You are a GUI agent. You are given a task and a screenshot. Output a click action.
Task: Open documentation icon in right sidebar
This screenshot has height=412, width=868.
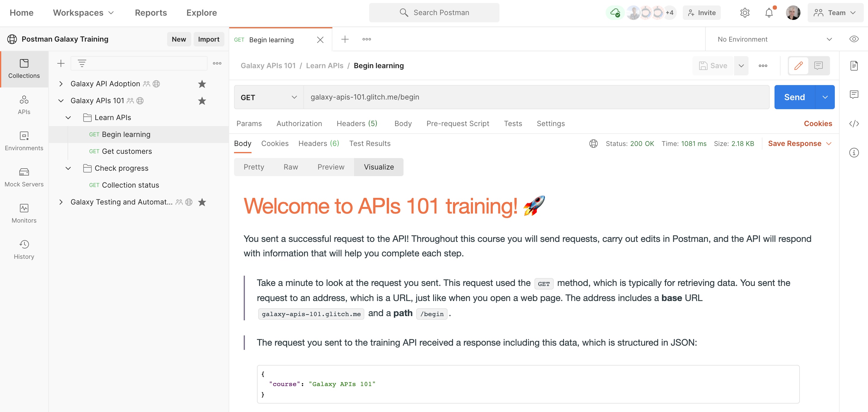(x=854, y=65)
